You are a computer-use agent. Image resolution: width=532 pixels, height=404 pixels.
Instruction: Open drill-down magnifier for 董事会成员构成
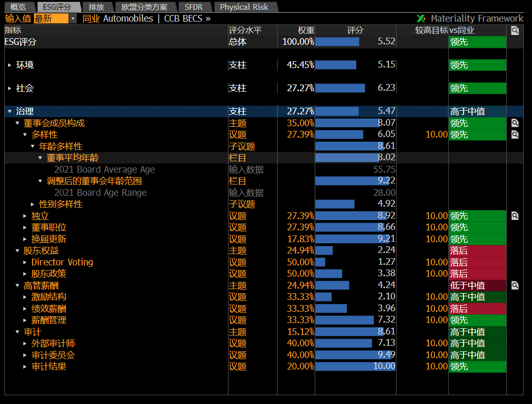(514, 123)
